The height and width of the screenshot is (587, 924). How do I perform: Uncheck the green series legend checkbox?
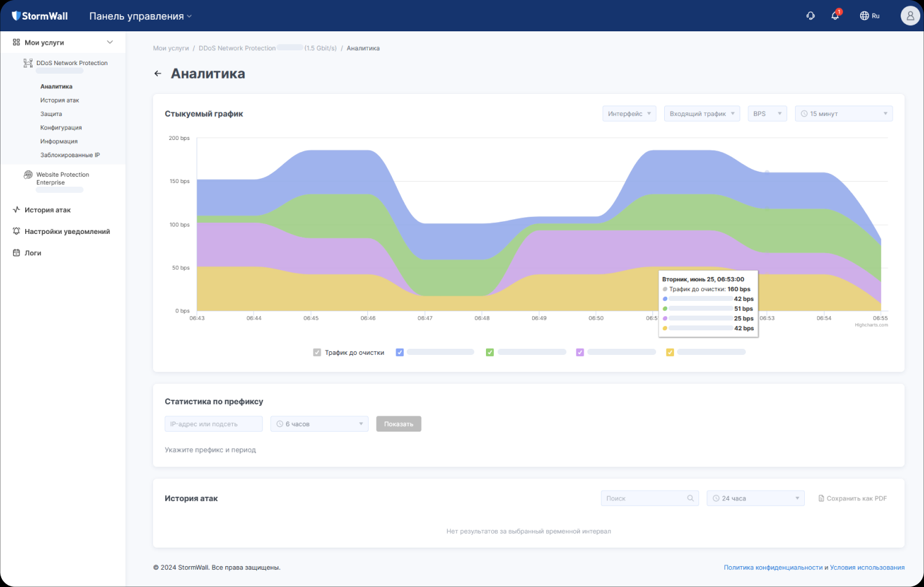490,352
